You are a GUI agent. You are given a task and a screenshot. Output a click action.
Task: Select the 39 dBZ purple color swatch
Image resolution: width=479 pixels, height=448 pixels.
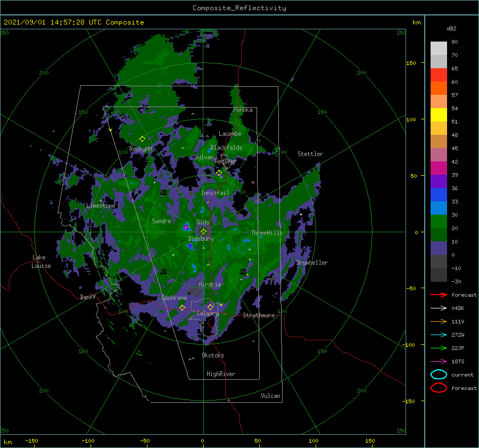[x=439, y=181]
